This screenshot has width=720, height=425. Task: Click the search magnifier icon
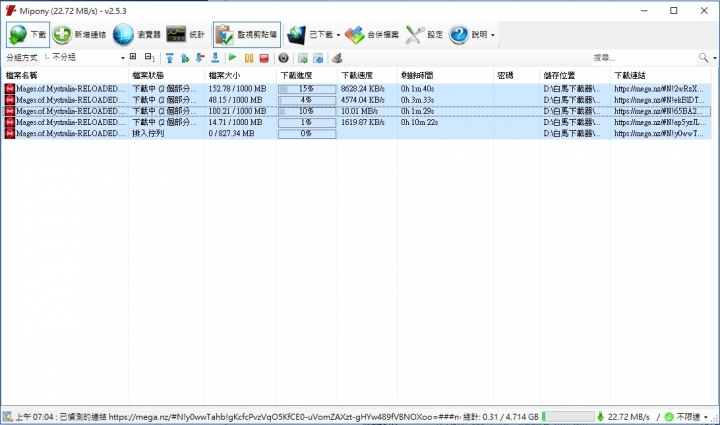(703, 57)
